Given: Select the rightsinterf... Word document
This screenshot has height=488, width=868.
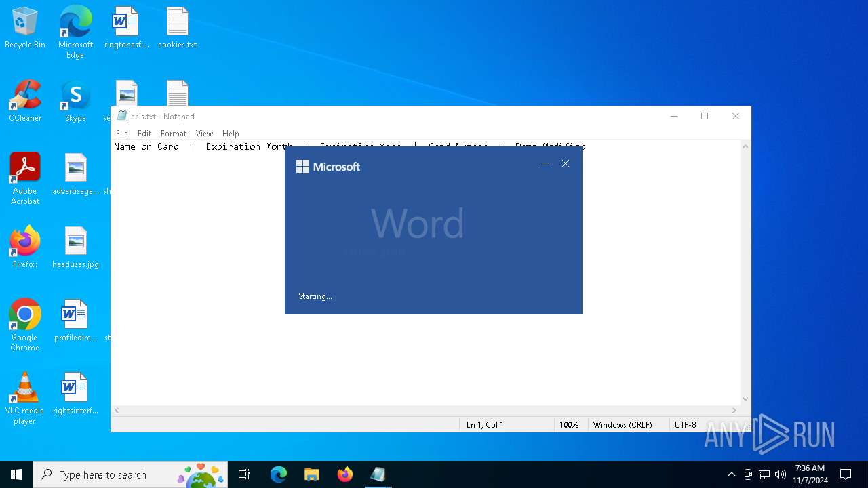Looking at the screenshot, I should [x=75, y=394].
